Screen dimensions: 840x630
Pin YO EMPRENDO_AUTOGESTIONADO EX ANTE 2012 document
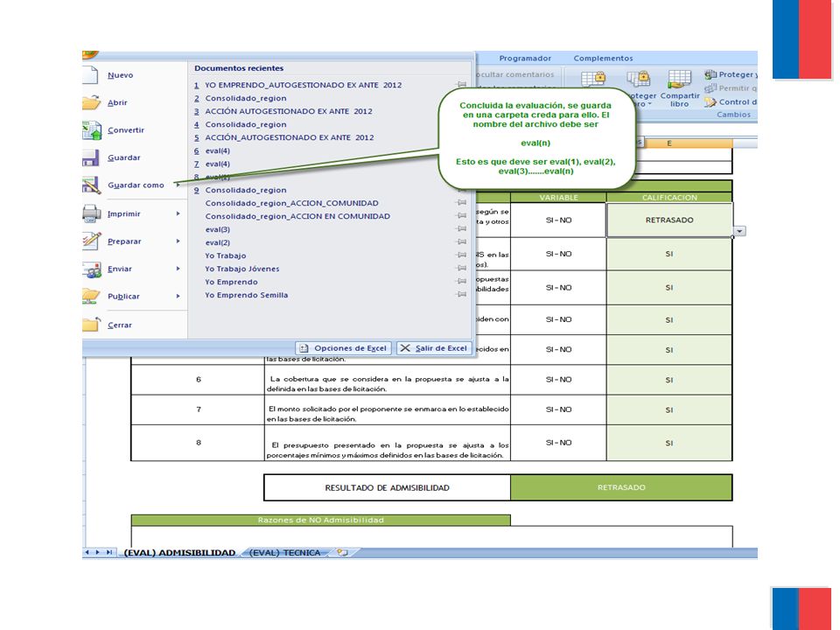coord(461,85)
